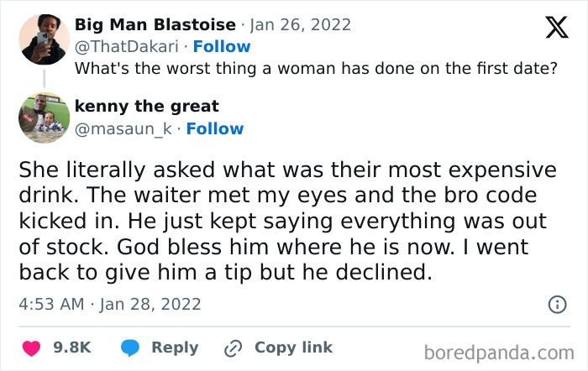Click the info circle icon
The image size is (588, 371).
pyautogui.click(x=556, y=305)
